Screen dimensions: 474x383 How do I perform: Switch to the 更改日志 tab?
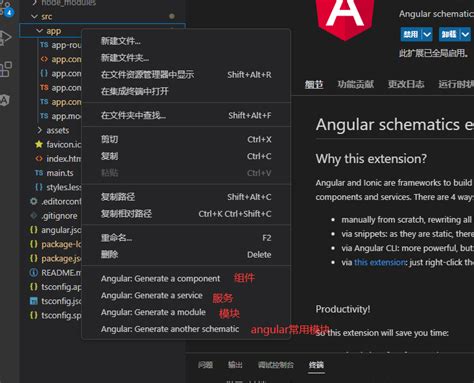point(406,84)
